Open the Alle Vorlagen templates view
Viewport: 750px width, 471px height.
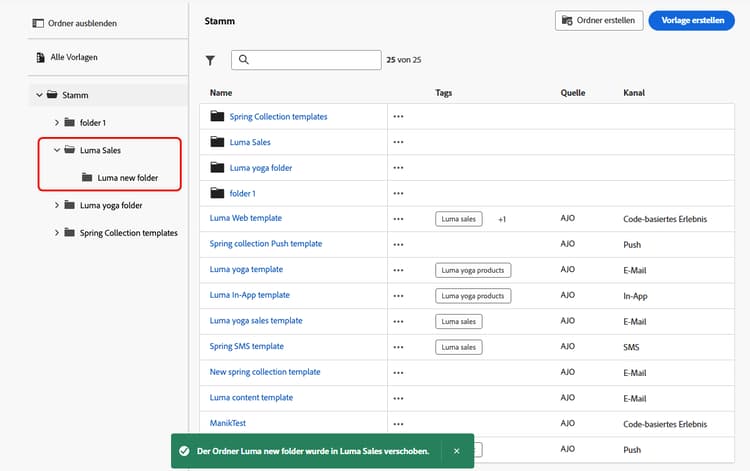74,58
